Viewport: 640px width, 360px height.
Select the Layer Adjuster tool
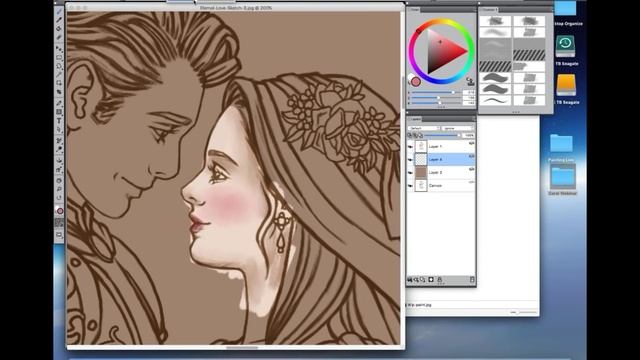(x=59, y=49)
